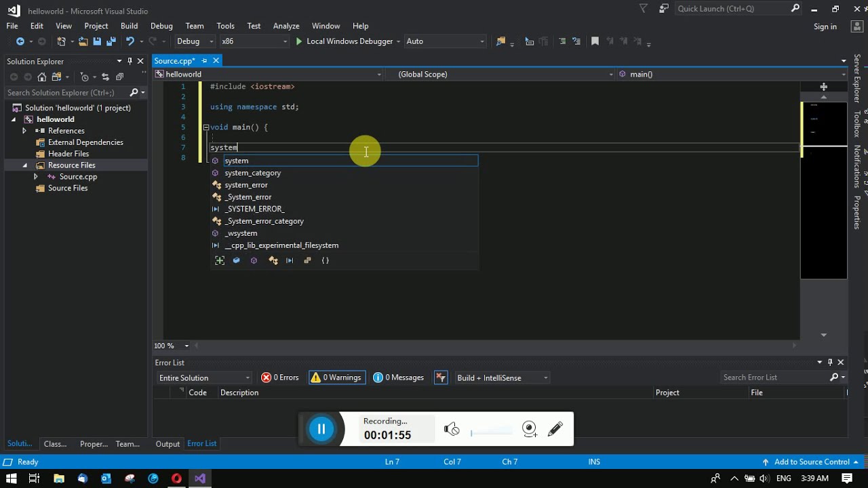Open the x86 platform dropdown
Viewport: 868px width, 488px height.
tap(254, 41)
